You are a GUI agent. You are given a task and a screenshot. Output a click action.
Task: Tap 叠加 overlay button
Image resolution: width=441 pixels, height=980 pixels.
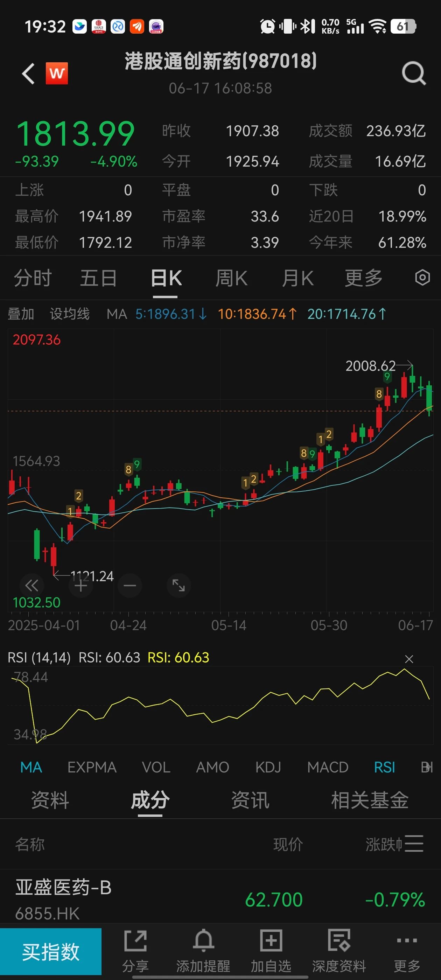tap(21, 314)
